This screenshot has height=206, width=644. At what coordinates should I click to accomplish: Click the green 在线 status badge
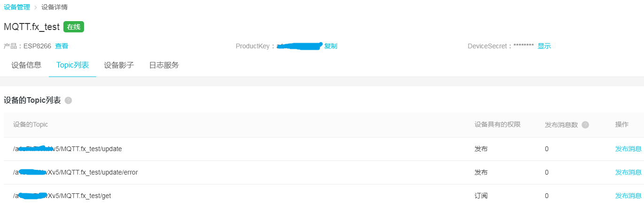pos(74,27)
